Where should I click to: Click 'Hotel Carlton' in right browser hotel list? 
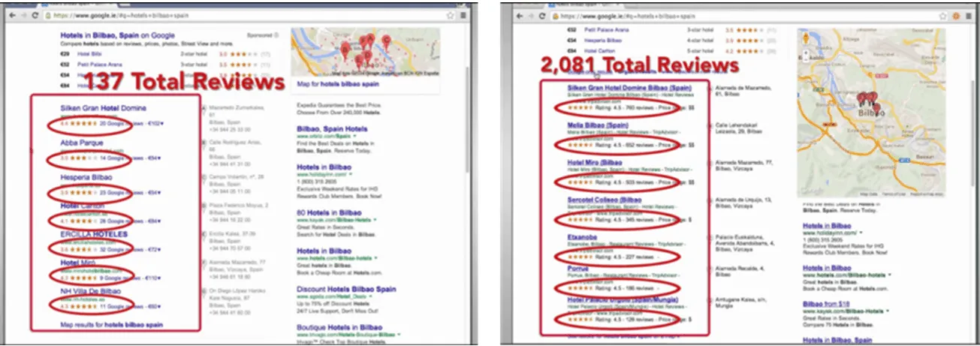(599, 50)
